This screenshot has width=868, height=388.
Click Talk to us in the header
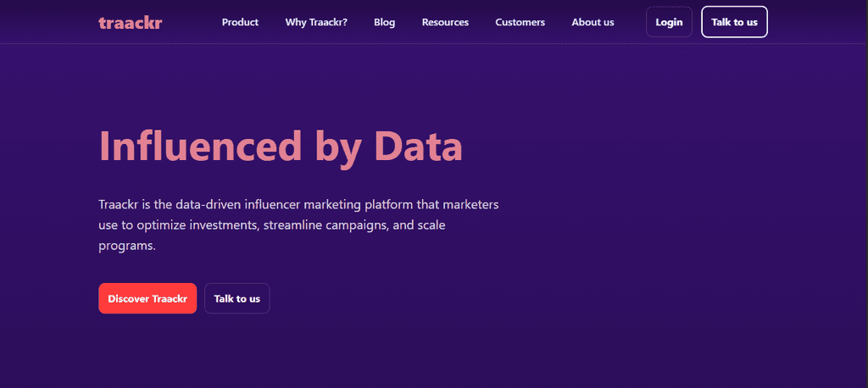[734, 22]
